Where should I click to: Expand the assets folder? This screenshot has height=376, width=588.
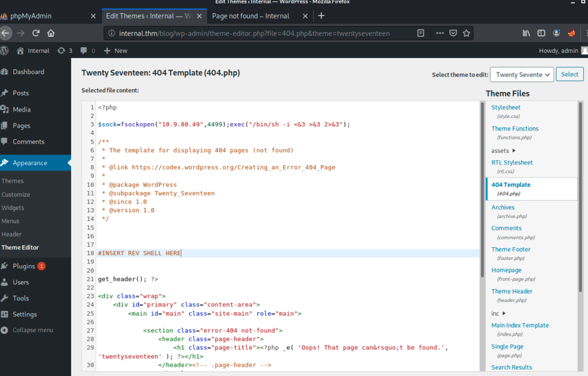[x=503, y=151]
